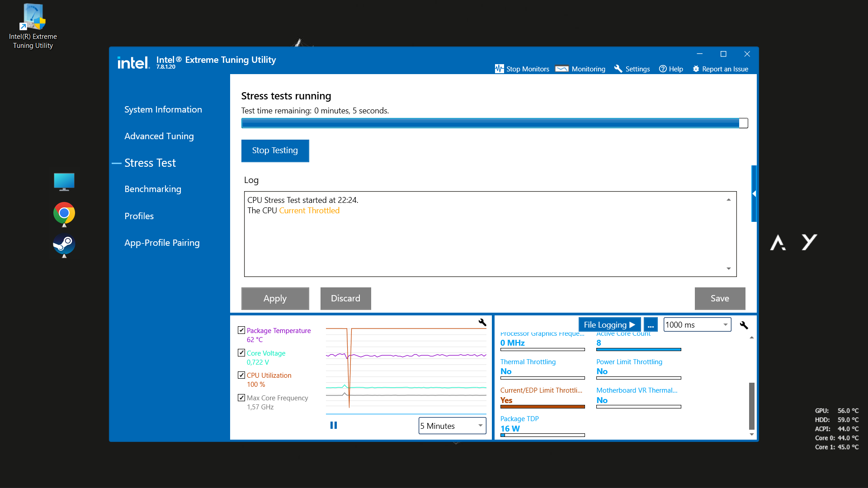Click the Stop Monitors waveform icon
This screenshot has height=488, width=868.
coord(499,69)
